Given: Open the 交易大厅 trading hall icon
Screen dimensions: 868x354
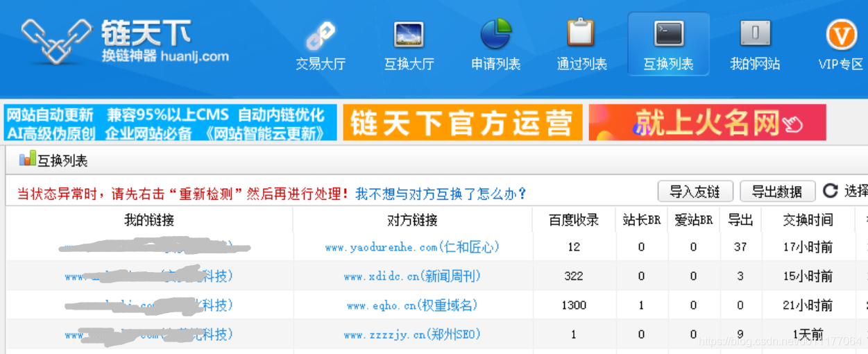Looking at the screenshot, I should coord(321,34).
